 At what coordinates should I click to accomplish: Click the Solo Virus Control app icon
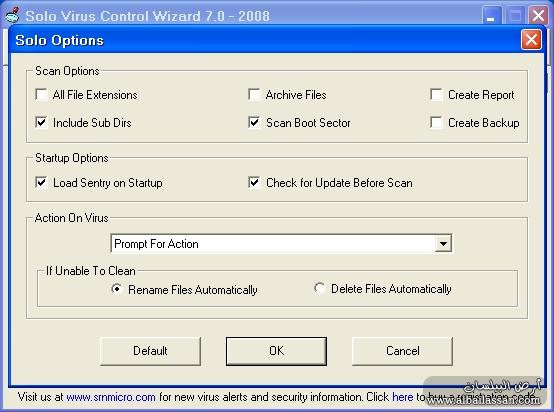pyautogui.click(x=12, y=15)
